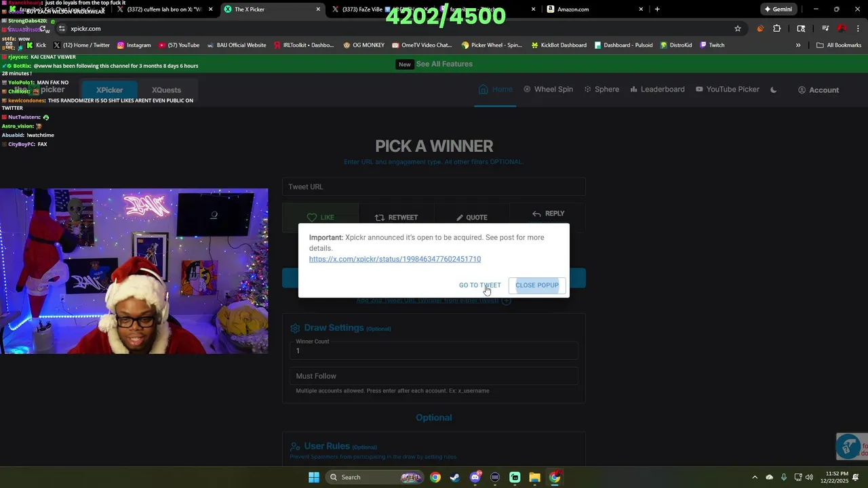Open the KickBot Dashboard bookmark
The image size is (868, 488).
(x=559, y=45)
